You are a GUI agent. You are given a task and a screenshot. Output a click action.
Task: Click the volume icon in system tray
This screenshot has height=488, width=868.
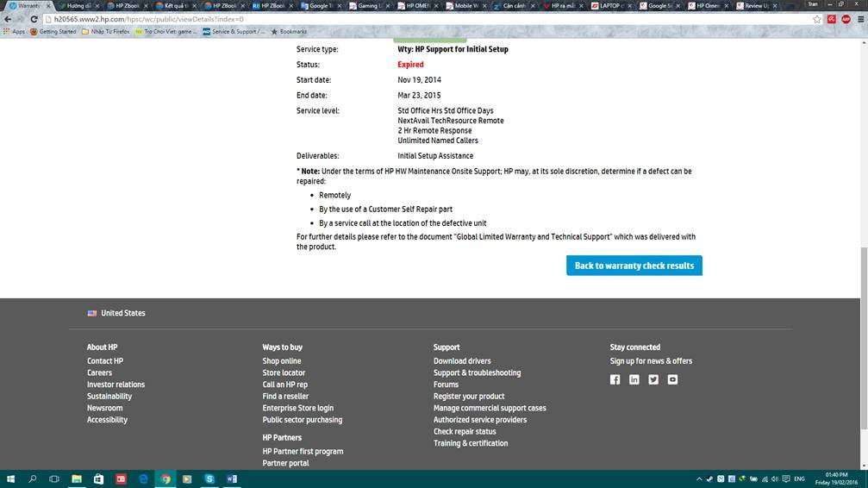(x=774, y=479)
